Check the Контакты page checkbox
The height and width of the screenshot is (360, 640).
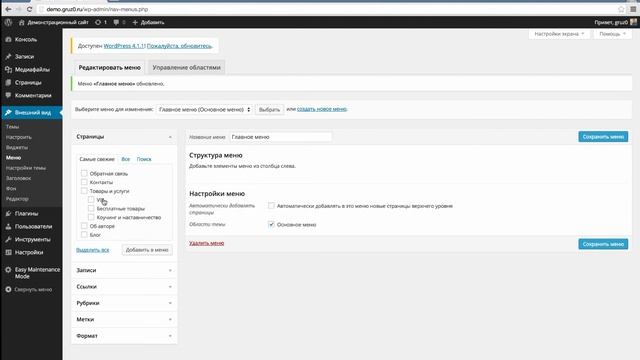[x=84, y=182]
